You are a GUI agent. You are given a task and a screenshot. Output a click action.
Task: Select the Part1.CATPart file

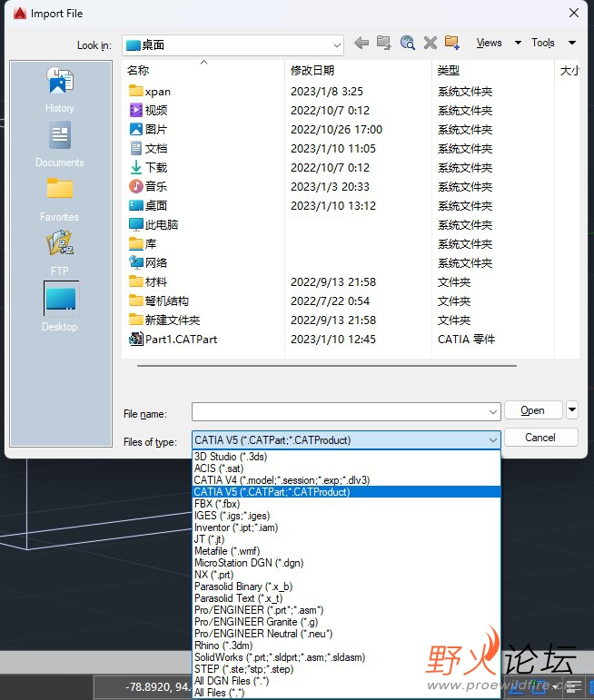tap(173, 340)
